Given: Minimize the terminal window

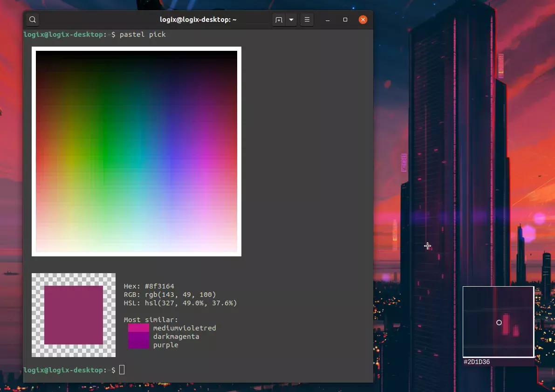Looking at the screenshot, I should pos(328,20).
